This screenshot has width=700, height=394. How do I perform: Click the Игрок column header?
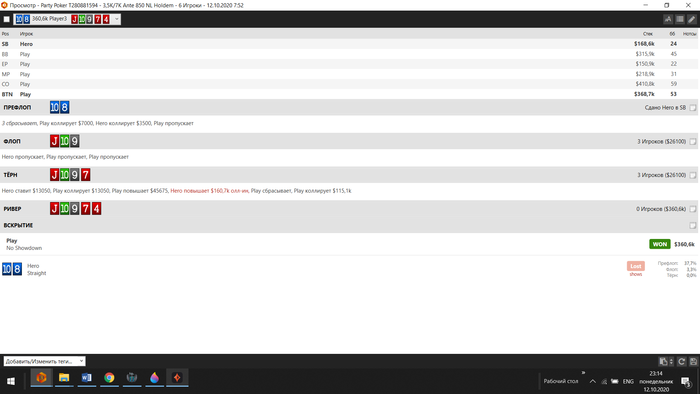coord(26,34)
